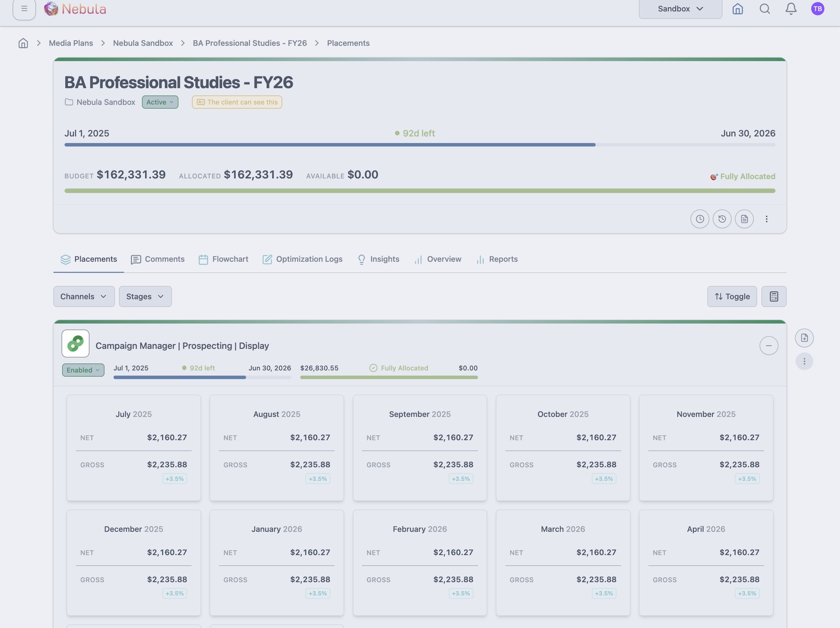
Task: Click the October 2025 card heading
Action: point(563,414)
